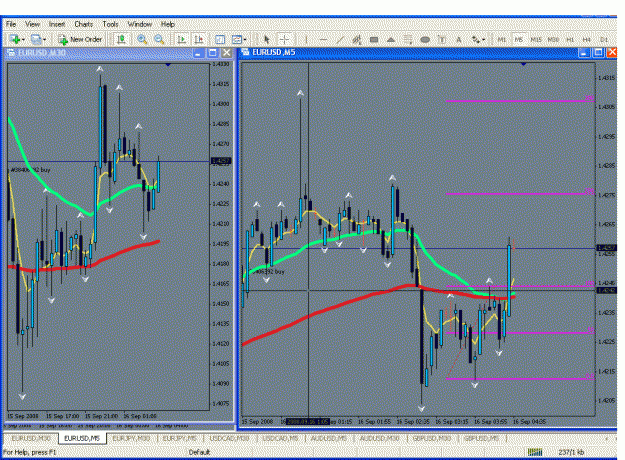Open the Insert menu

57,24
